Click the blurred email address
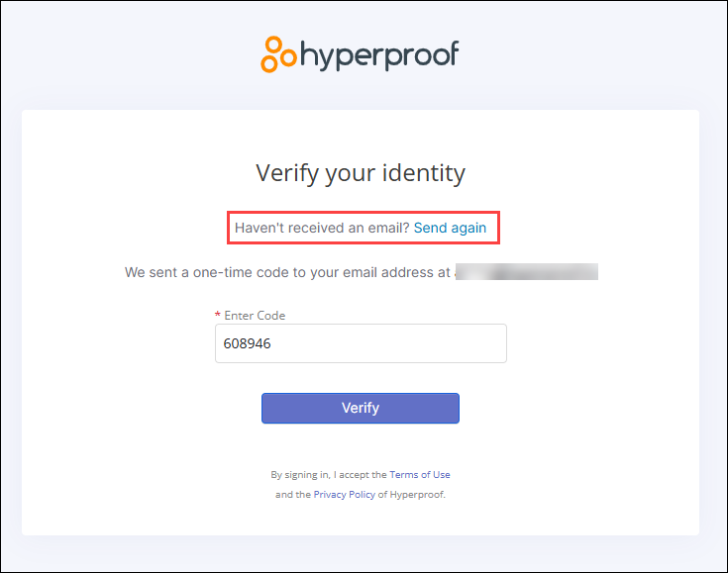 coord(527,272)
